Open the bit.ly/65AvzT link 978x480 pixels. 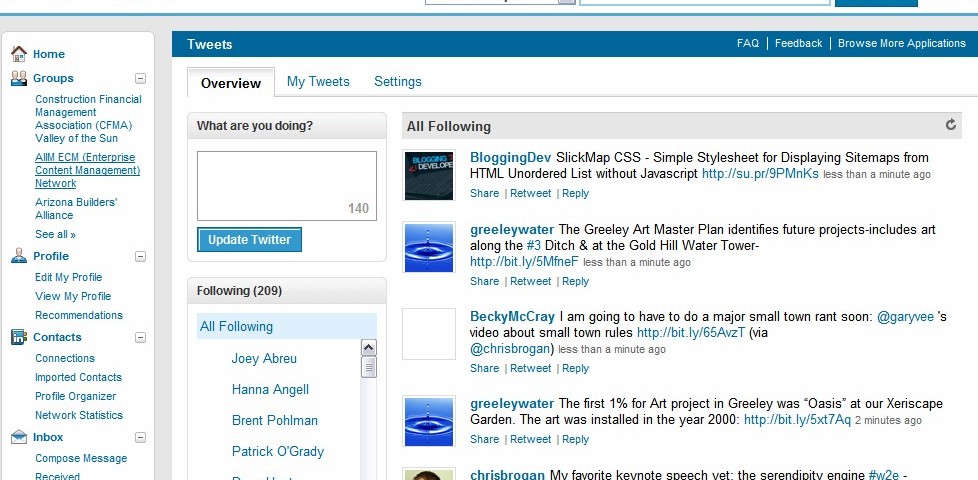coord(691,333)
